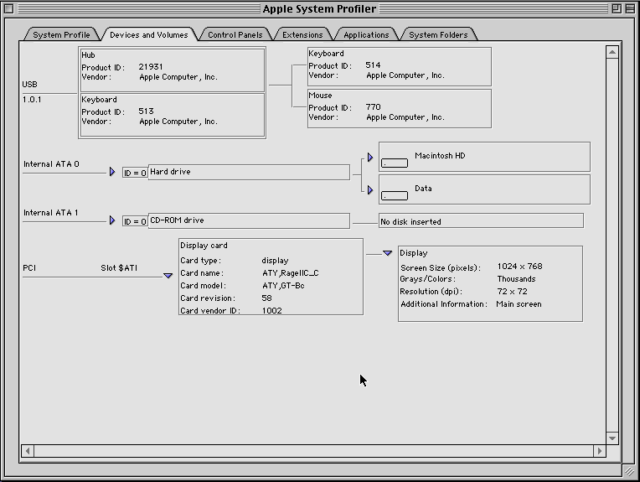Click the Macintosh HD label
640x482 pixels.
440,155
